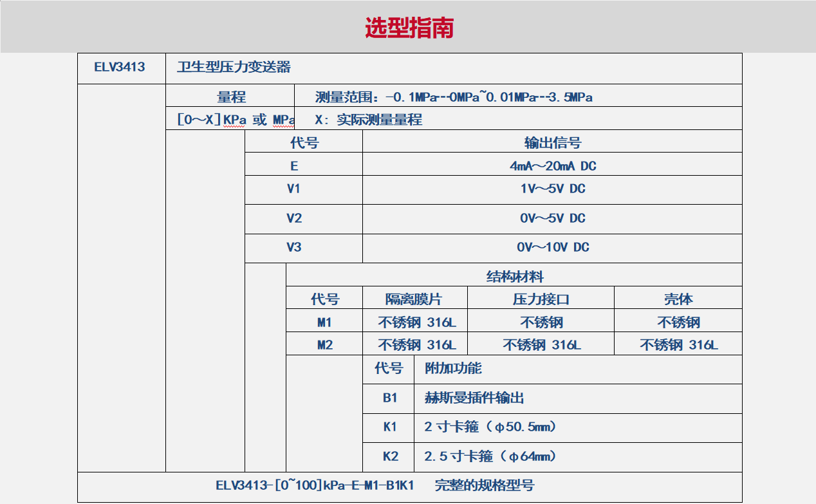Click output code E cell
Viewport: 816px width, 504px height.
[294, 166]
